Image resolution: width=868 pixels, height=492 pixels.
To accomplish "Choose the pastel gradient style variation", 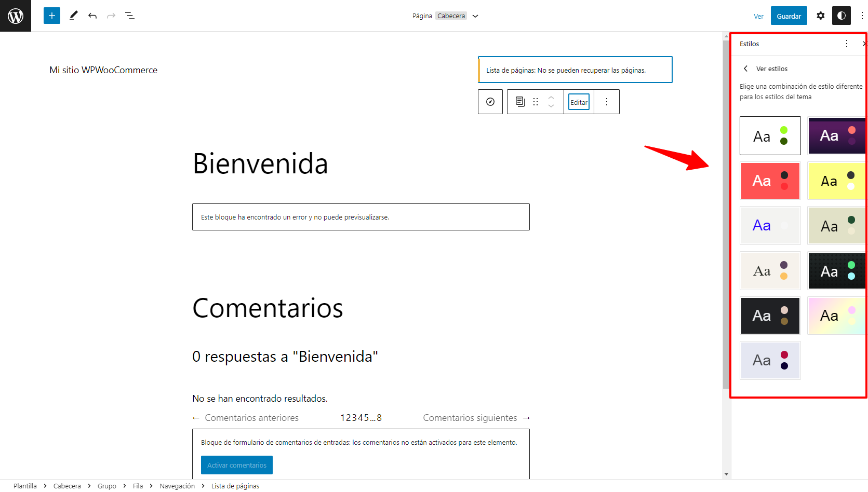I will coord(837,316).
